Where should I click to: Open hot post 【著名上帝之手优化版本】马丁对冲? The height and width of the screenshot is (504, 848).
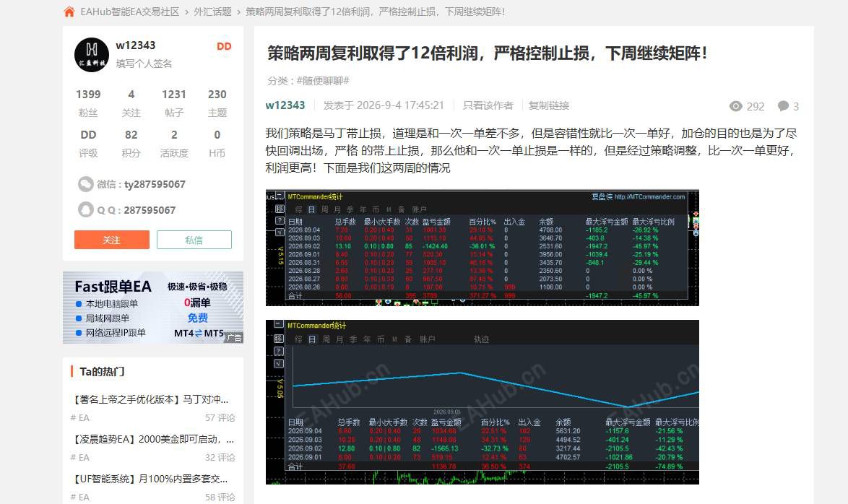click(151, 399)
